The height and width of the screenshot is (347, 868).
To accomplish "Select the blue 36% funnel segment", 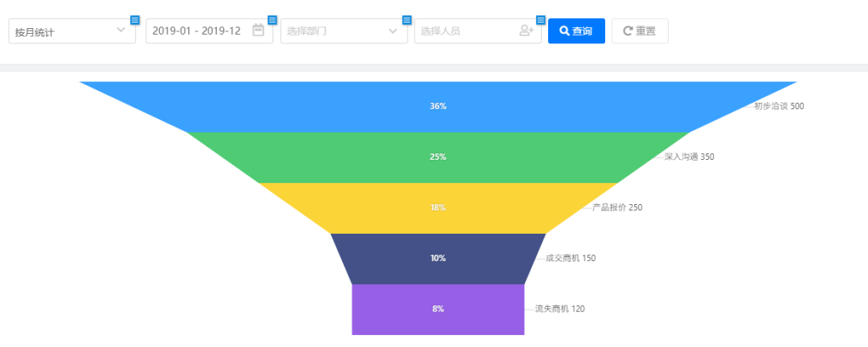I will [438, 107].
